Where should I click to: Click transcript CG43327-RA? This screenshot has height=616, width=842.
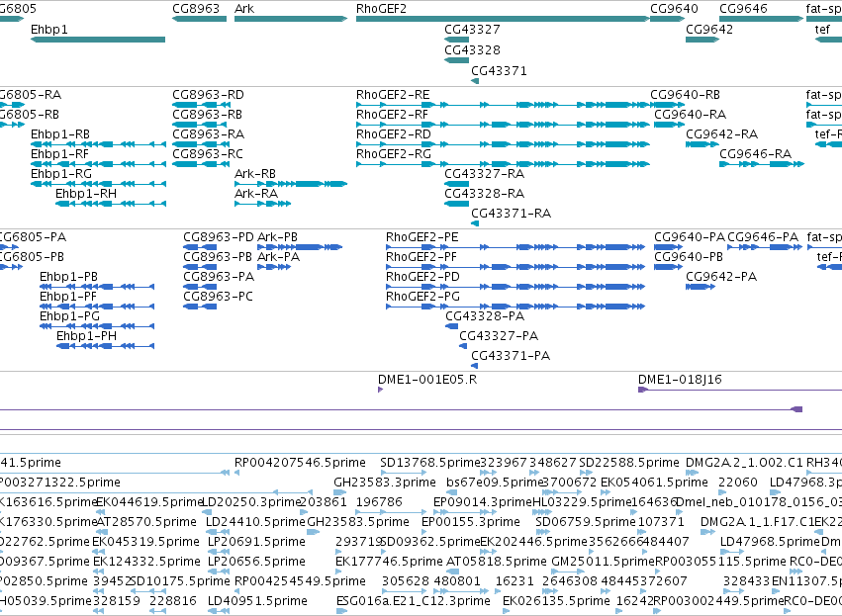coord(456,184)
